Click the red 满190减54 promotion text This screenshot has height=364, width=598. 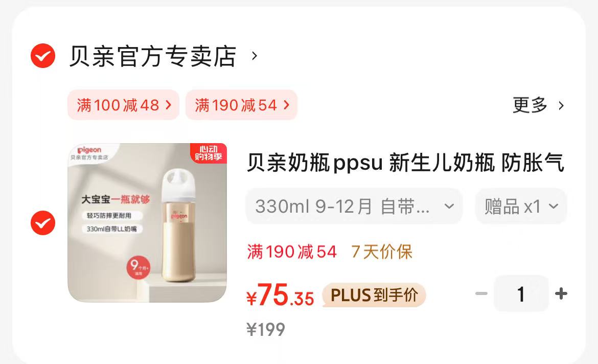[292, 252]
